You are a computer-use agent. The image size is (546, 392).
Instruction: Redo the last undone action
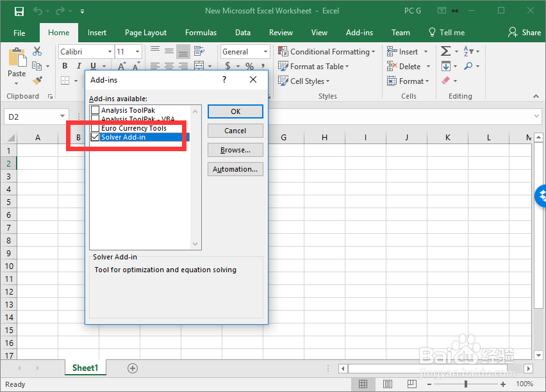click(x=60, y=11)
